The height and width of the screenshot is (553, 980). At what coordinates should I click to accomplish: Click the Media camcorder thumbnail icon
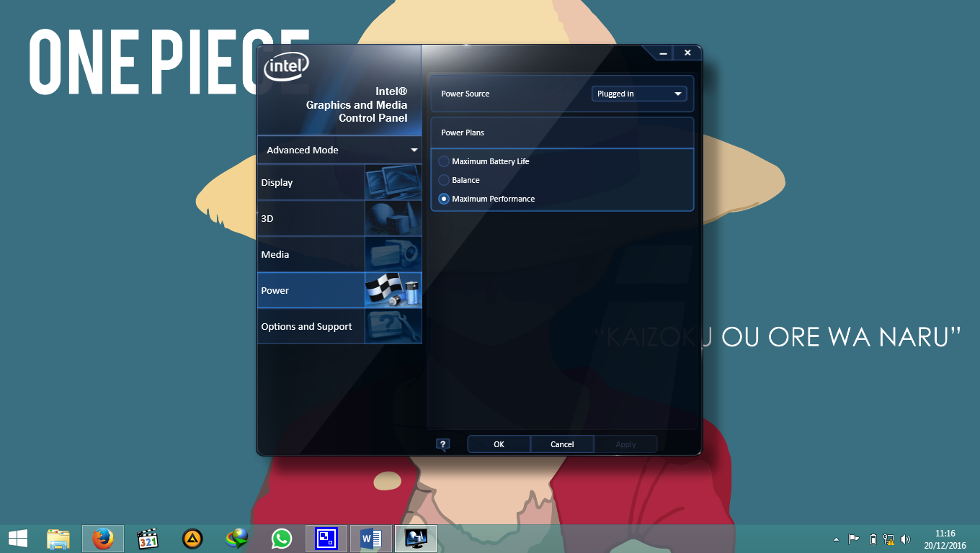pyautogui.click(x=393, y=254)
